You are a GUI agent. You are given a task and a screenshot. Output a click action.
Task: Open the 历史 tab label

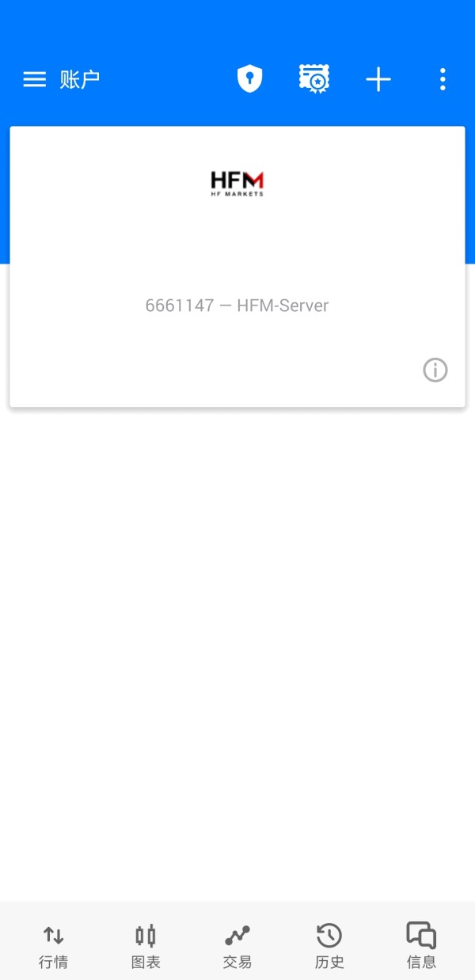coord(329,963)
